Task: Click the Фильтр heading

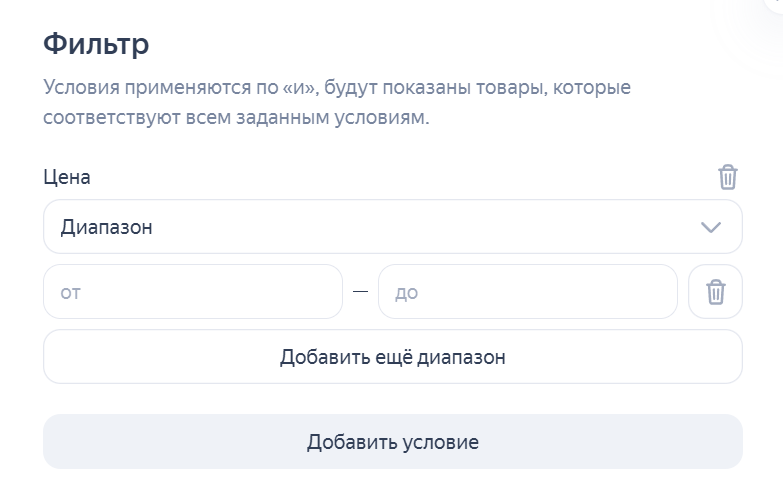Action: point(96,44)
